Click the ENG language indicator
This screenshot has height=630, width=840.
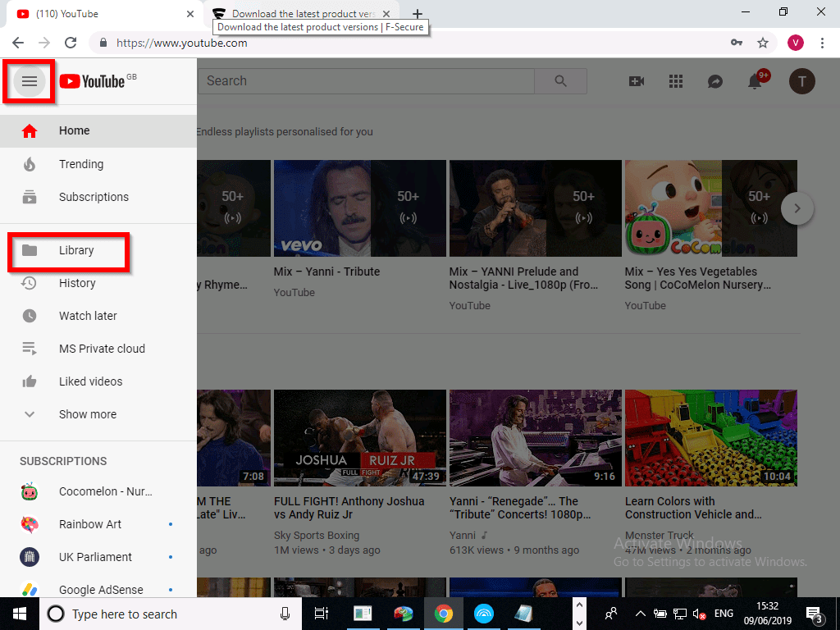(x=724, y=614)
